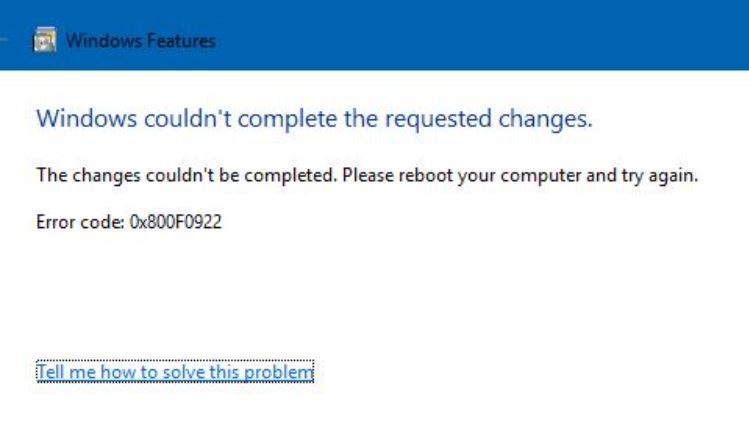The image size is (749, 441).
Task: Click the blue "Windows couldn't complete" heading
Action: click(314, 118)
